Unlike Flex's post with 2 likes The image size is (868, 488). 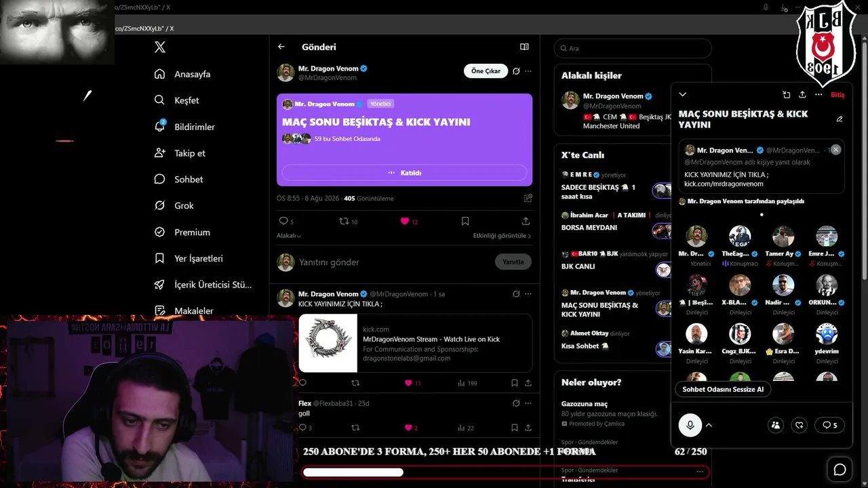(x=411, y=428)
